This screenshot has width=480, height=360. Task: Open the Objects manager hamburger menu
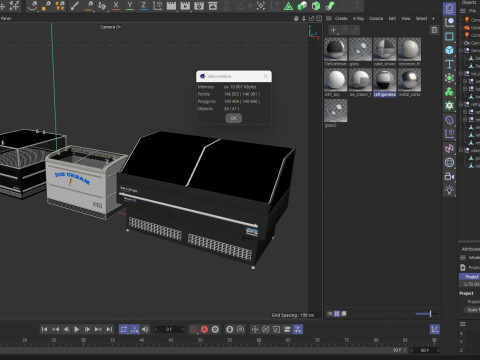coord(463,11)
